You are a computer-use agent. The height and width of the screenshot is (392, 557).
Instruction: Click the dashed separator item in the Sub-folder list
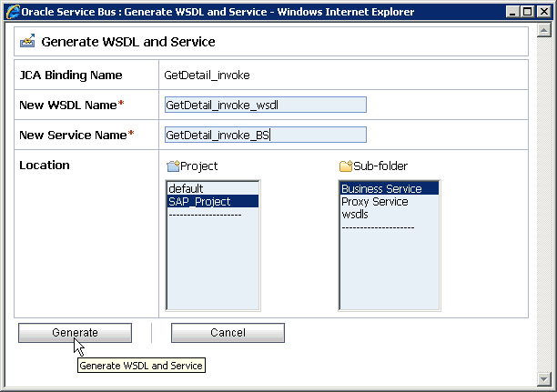click(x=390, y=227)
